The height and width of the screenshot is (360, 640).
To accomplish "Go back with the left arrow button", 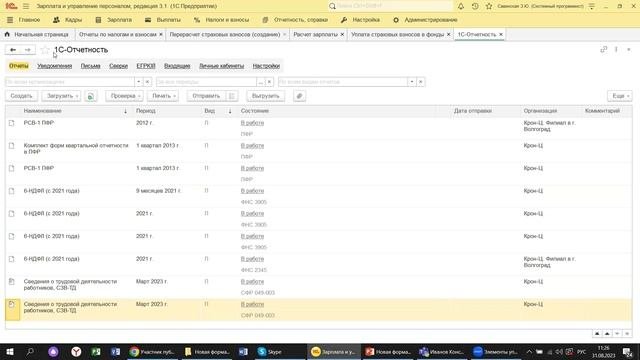I will tap(13, 50).
